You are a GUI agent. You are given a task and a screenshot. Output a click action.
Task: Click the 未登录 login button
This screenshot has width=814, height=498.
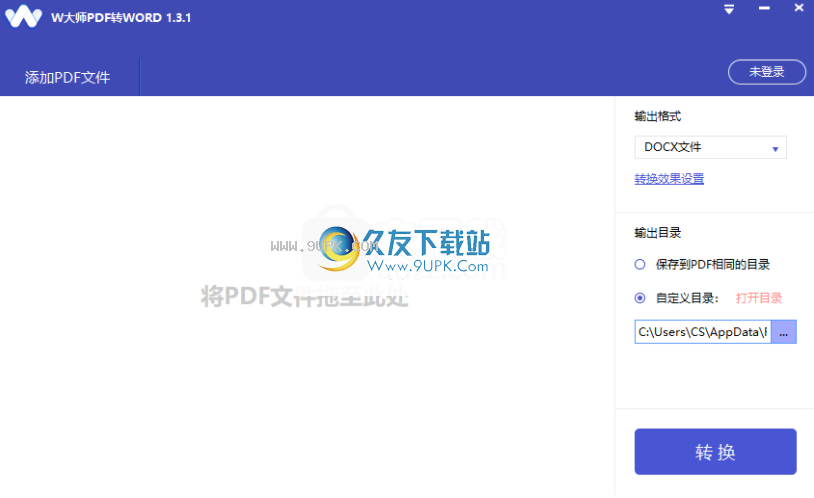[x=767, y=72]
